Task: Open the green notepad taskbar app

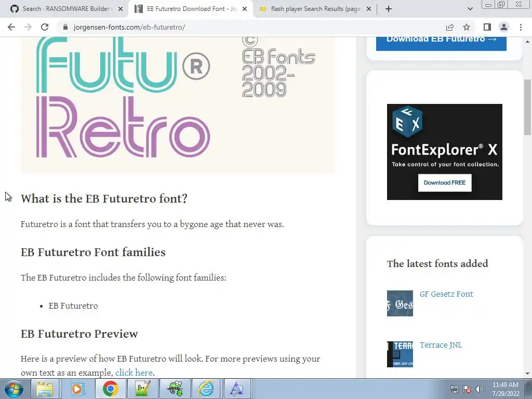Action: 142,389
